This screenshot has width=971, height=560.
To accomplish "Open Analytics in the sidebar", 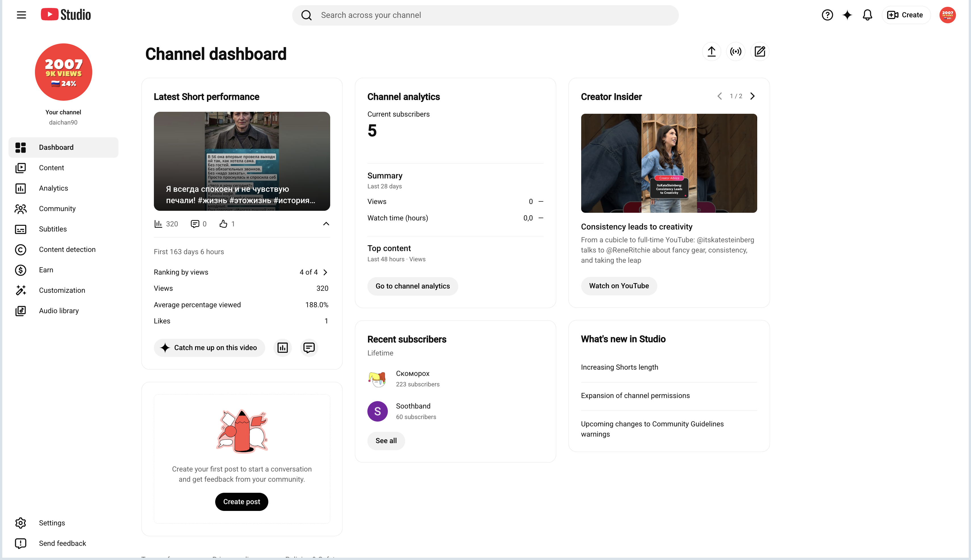I will 64,188.
